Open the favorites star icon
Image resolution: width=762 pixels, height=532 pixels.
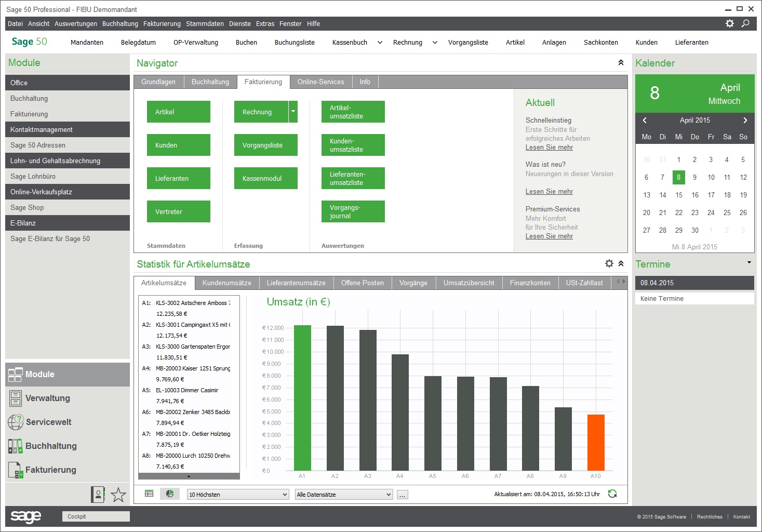tap(118, 495)
